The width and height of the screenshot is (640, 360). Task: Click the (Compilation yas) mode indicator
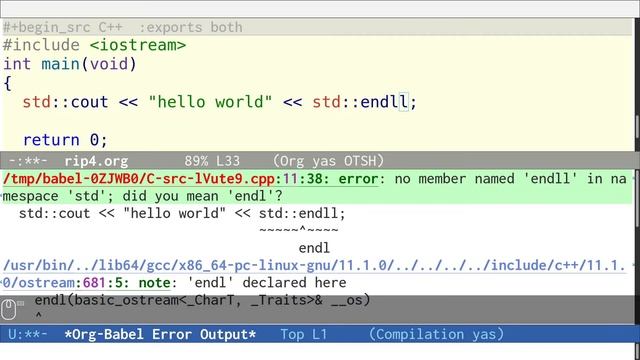click(436, 334)
